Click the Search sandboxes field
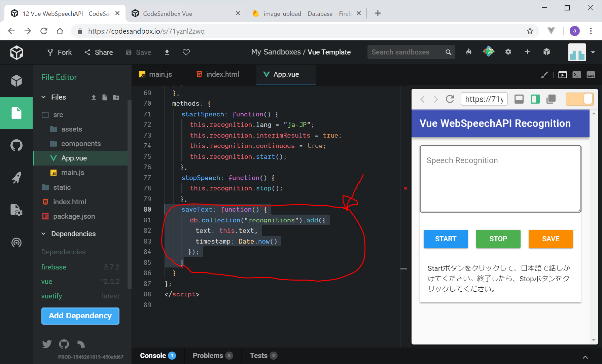Viewport: 602px width, 364px height. pyautogui.click(x=411, y=52)
